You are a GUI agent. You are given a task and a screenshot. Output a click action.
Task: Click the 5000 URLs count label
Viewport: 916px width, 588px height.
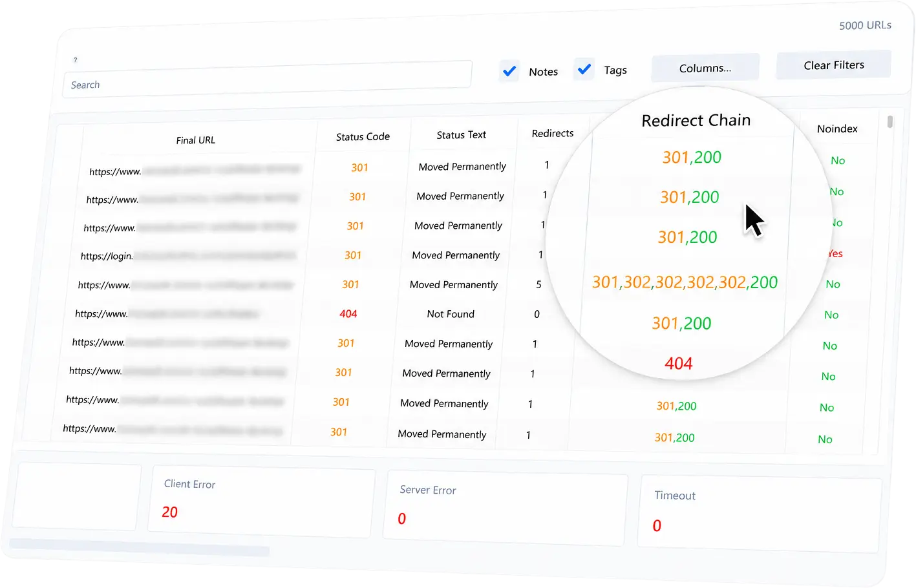coord(865,25)
